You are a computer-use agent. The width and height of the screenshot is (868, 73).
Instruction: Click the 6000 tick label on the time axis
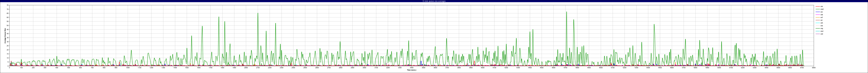pos(719,68)
